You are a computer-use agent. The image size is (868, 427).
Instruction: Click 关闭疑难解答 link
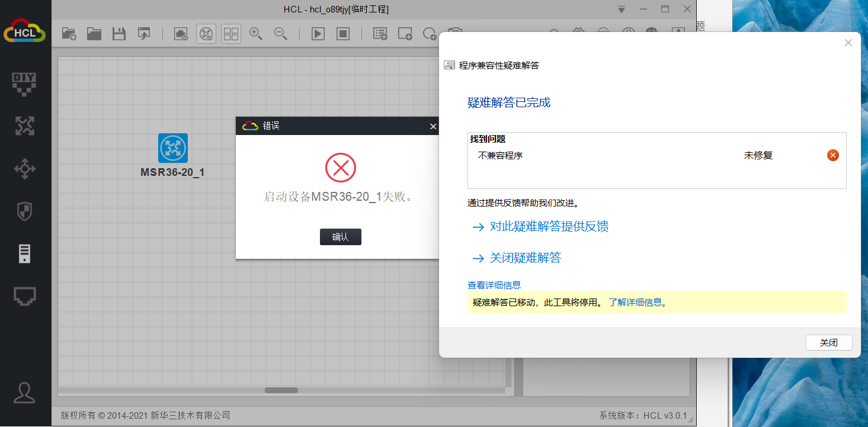[526, 258]
